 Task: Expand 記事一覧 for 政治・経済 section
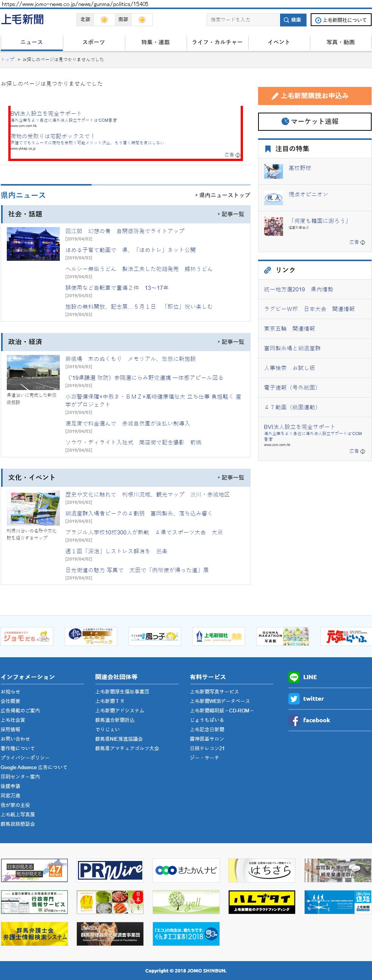231,342
